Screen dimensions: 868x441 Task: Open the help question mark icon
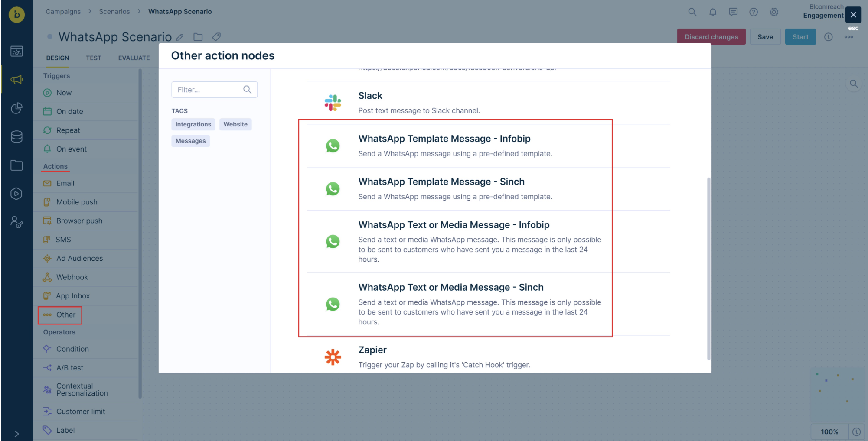754,12
